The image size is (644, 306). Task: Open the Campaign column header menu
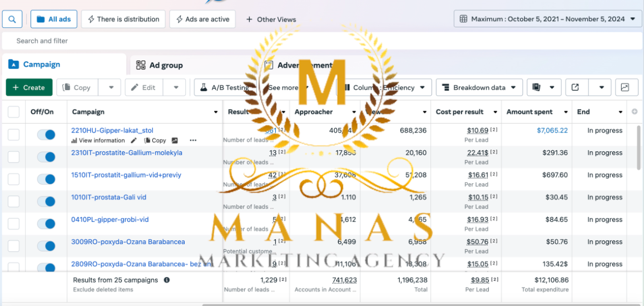click(x=216, y=112)
